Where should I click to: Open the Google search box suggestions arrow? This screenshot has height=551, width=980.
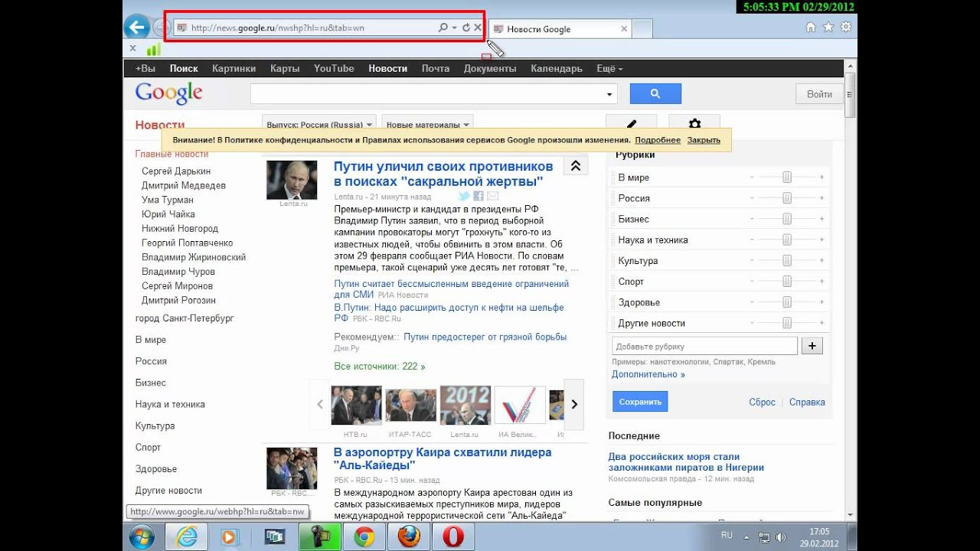(610, 94)
